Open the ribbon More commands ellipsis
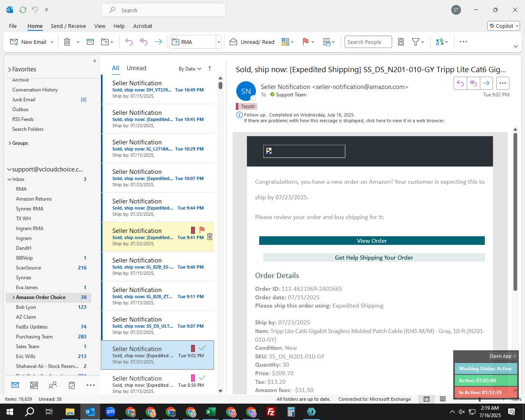This screenshot has height=420, width=525. point(463,42)
